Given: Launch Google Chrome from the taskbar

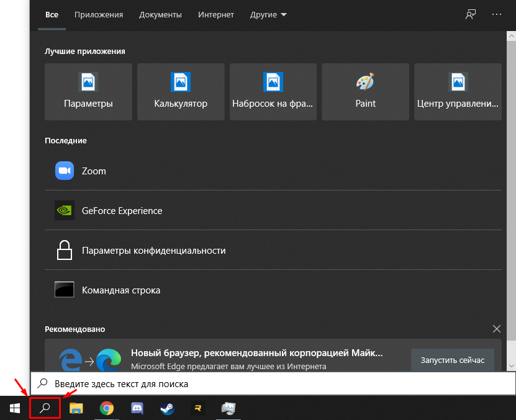Looking at the screenshot, I should (x=107, y=408).
